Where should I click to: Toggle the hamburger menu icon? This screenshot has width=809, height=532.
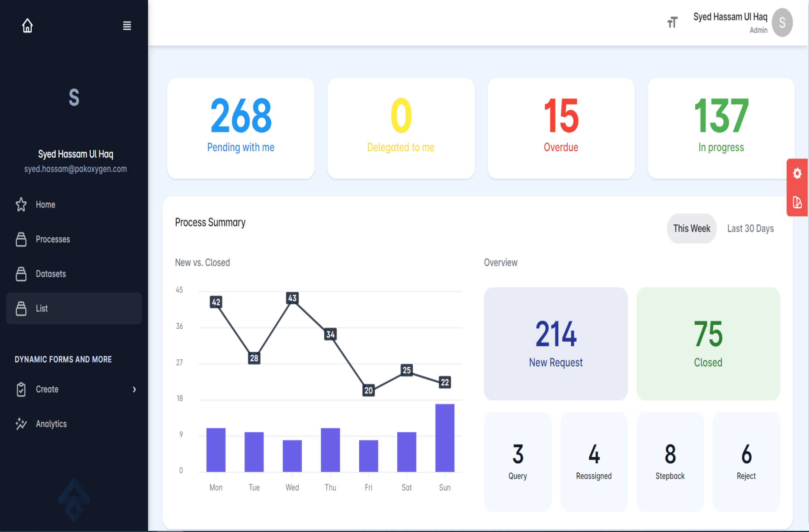(127, 26)
